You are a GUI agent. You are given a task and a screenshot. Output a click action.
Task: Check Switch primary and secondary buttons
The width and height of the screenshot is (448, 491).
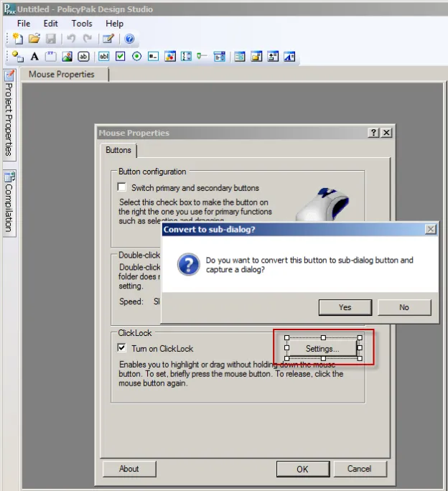click(122, 187)
